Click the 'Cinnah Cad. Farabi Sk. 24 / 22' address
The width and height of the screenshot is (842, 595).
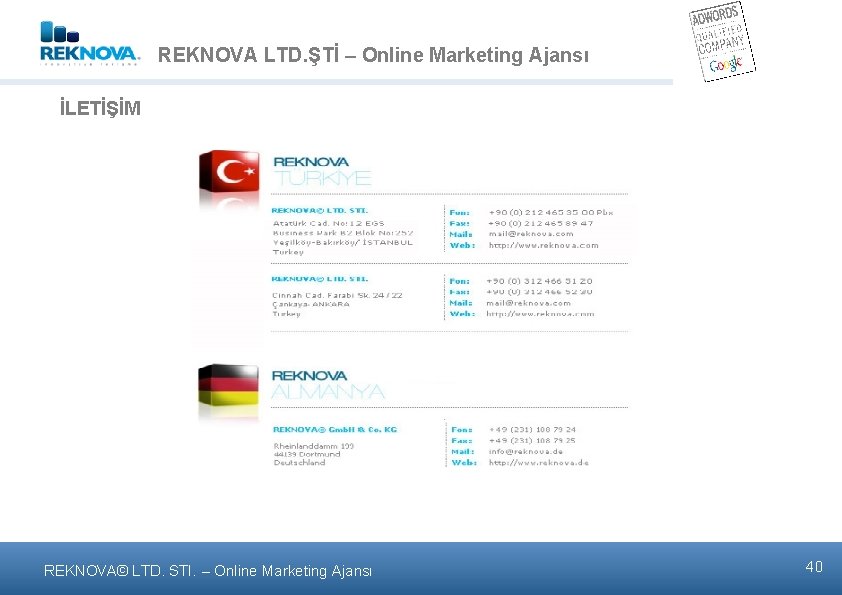pos(337,295)
